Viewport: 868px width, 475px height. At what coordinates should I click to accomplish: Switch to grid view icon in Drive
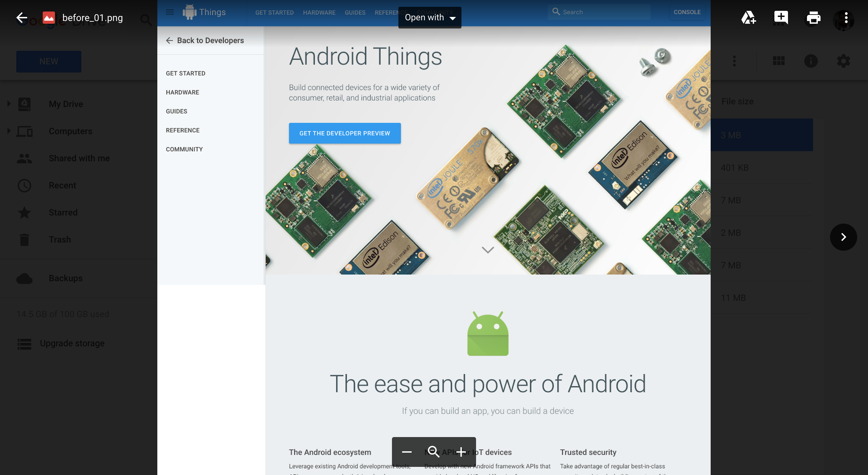pos(779,61)
